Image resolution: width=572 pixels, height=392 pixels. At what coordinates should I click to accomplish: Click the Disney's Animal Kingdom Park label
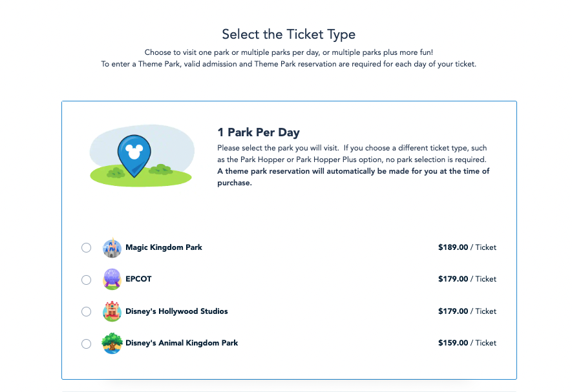pos(182,343)
